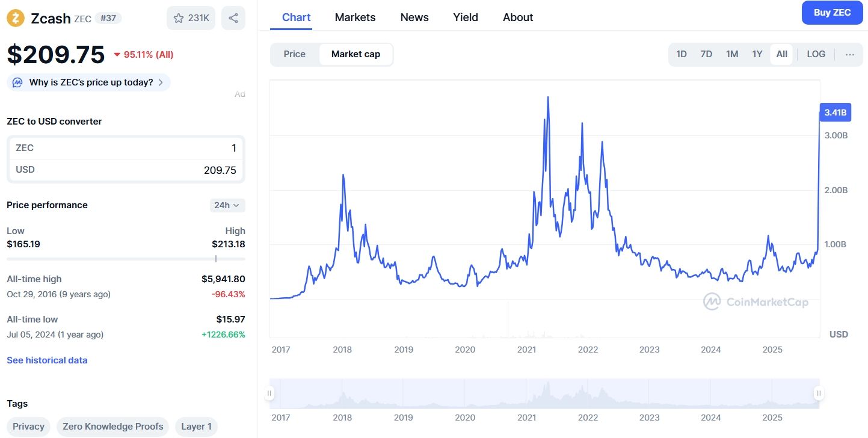Edit the ZEC amount field
868x438 pixels.
coord(126,148)
